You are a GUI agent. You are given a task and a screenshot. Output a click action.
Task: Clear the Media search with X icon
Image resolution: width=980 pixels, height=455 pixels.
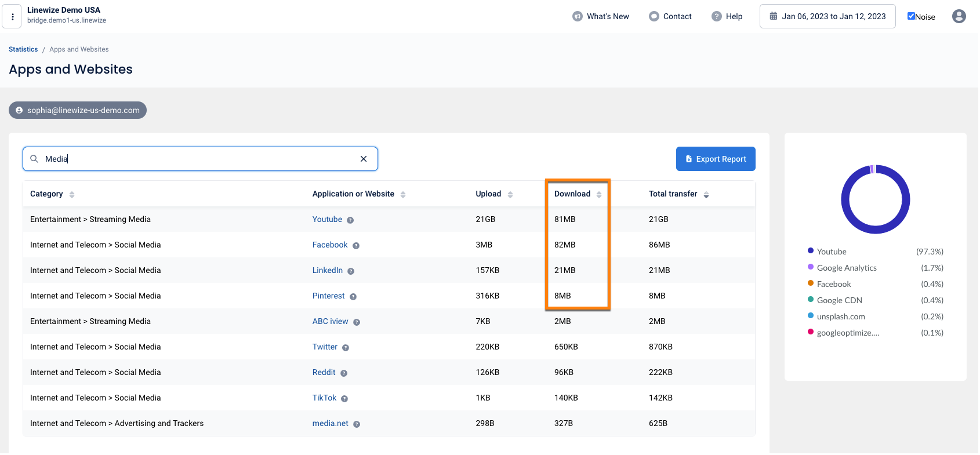click(364, 159)
